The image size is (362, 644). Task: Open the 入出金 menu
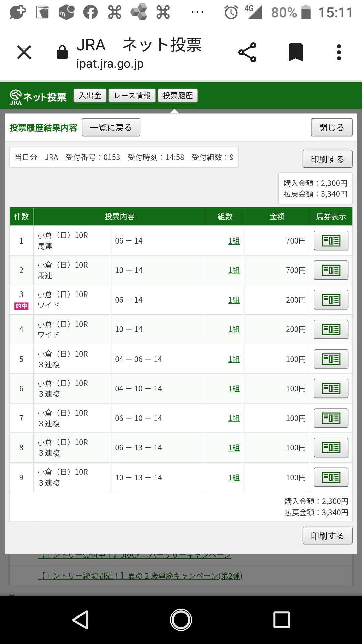90,96
